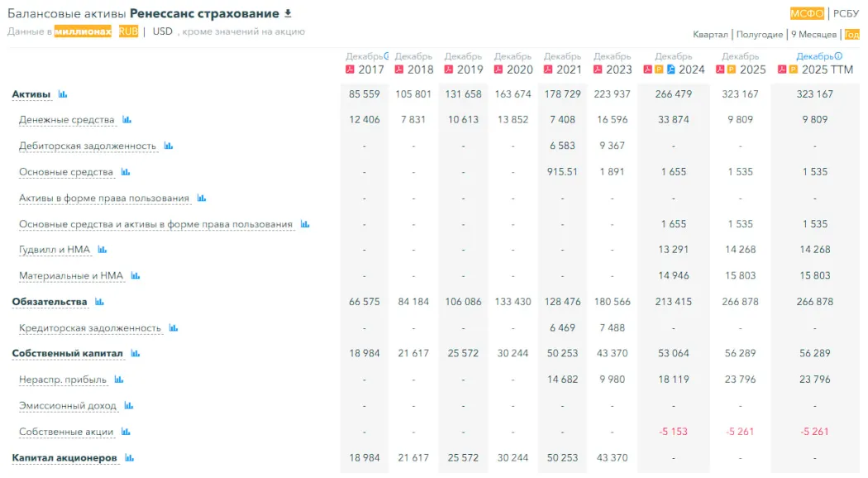Click the blue document icon beside 2024
This screenshot has height=478, width=868.
671,69
